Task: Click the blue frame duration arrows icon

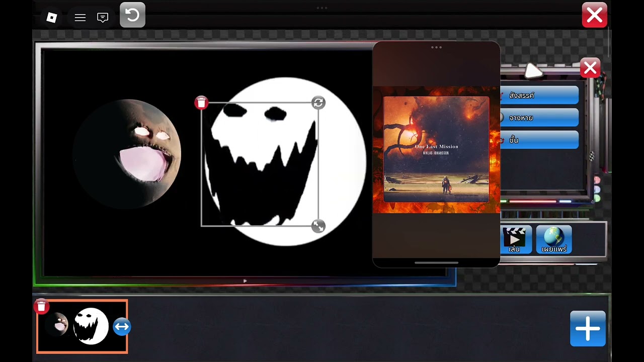Action: [122, 327]
